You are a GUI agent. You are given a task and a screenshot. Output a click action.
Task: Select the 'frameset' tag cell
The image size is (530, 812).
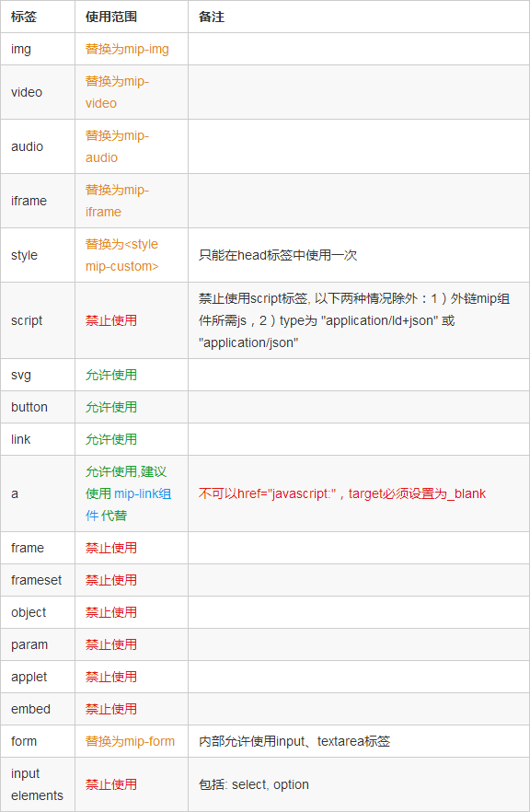(36, 580)
